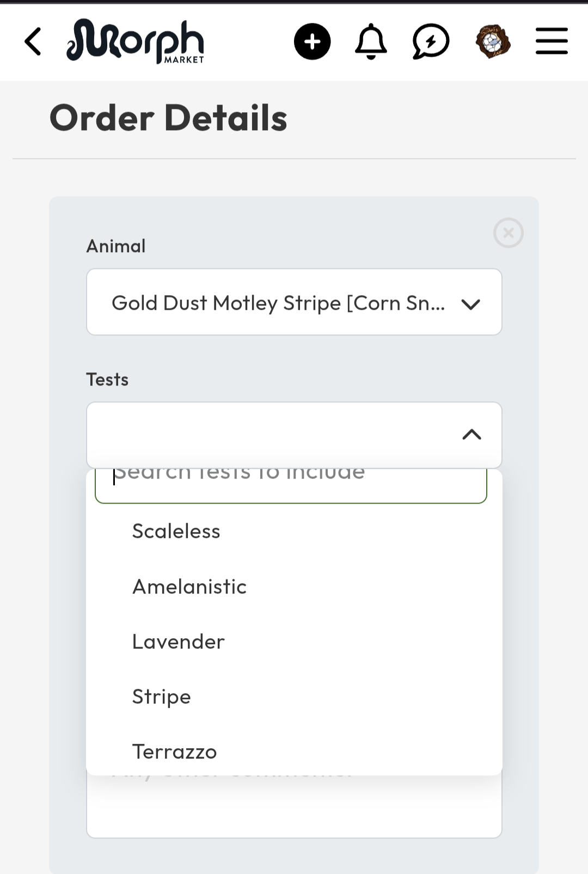Open the hamburger menu
The height and width of the screenshot is (874, 588).
[552, 41]
